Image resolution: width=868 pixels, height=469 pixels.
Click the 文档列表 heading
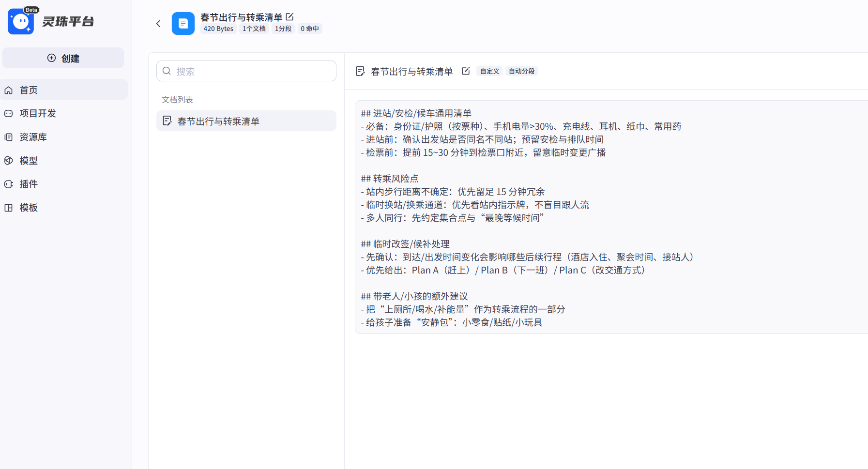pos(177,100)
